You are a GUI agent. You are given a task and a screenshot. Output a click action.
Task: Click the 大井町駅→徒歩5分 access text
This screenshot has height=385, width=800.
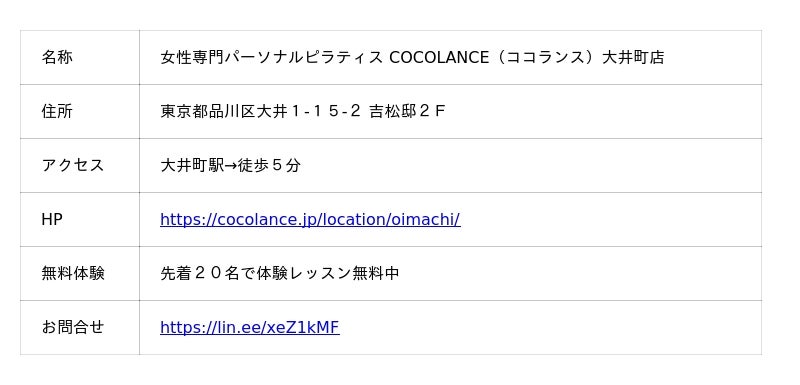pos(231,165)
